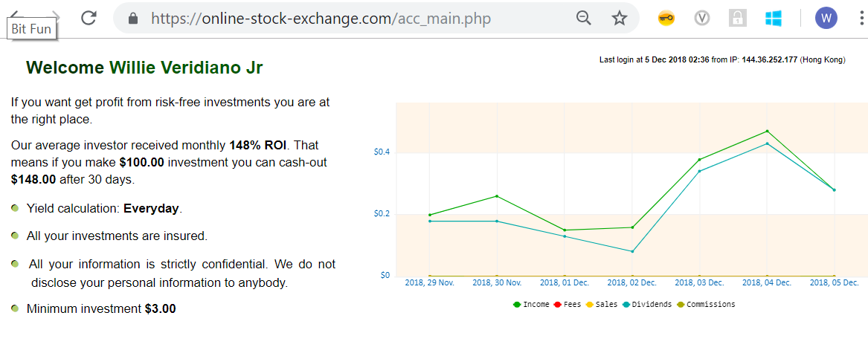
Task: Toggle Dividends series in chart legend
Action: pyautogui.click(x=647, y=305)
